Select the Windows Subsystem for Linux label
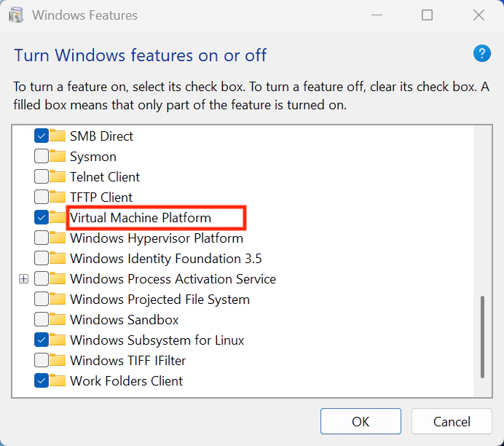504x446 pixels. tap(157, 340)
